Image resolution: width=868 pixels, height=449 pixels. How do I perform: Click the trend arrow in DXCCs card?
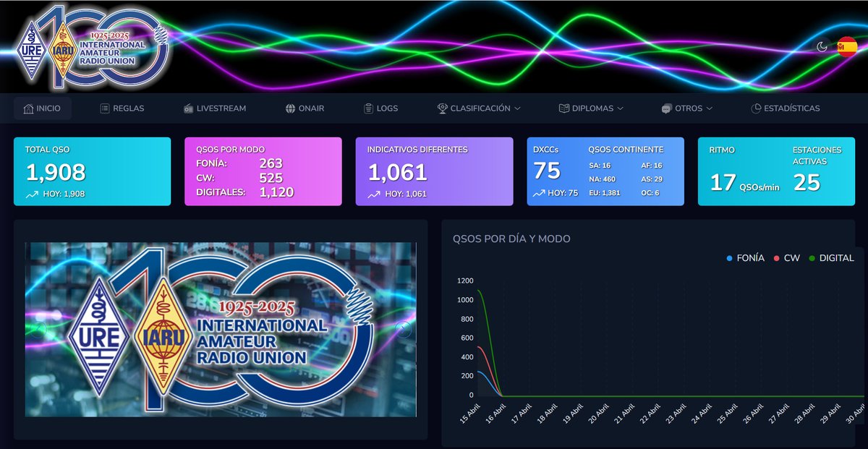[539, 193]
